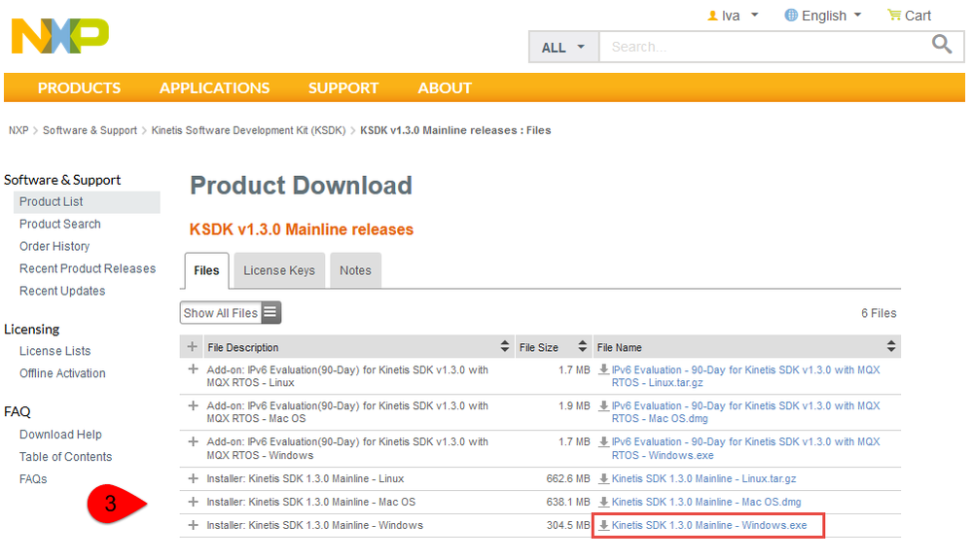972x560 pixels.
Task: Switch to the Notes tab
Action: point(355,270)
